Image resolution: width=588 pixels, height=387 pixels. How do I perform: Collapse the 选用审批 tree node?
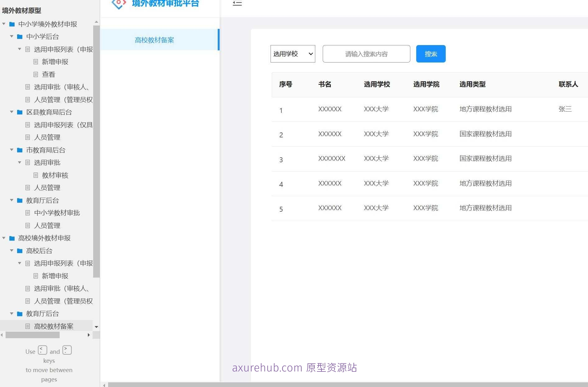19,162
